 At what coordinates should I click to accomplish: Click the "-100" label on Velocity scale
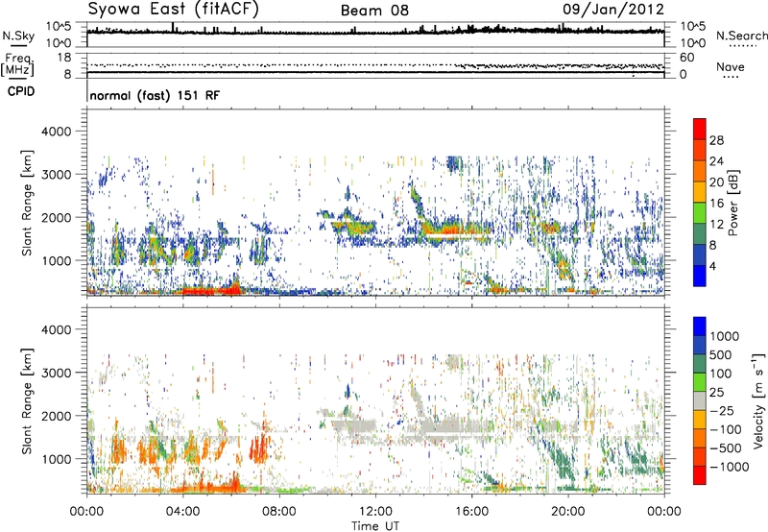(725, 429)
